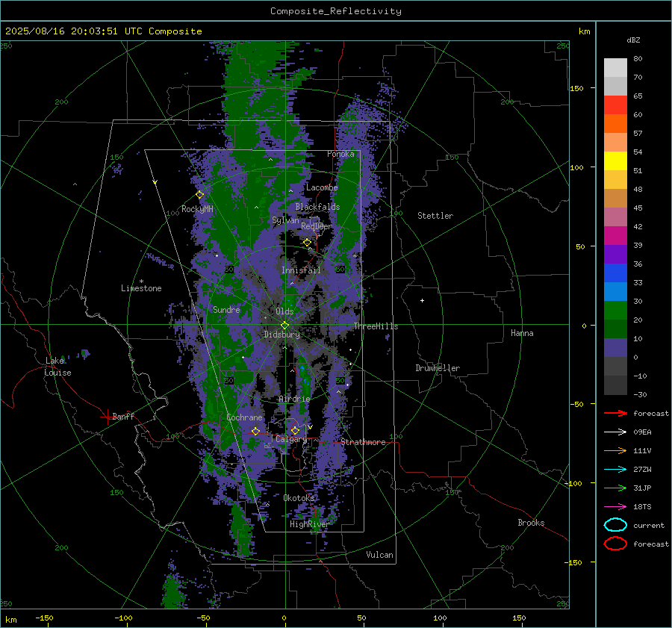Click the 80 dBZ light gray swatch

point(615,68)
